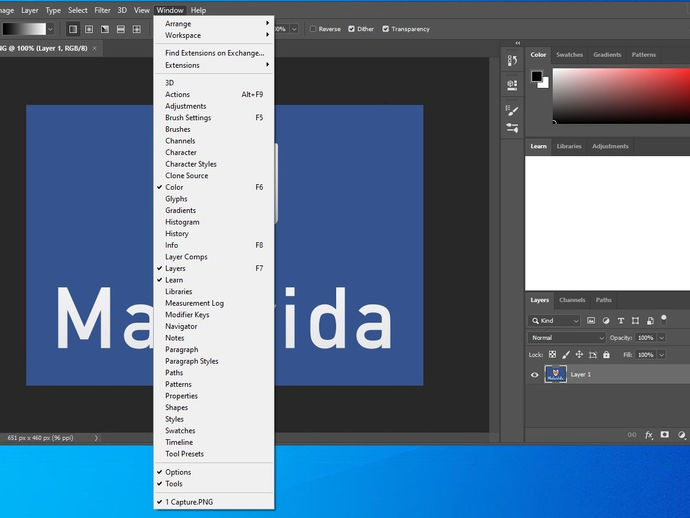690x518 pixels.
Task: Uncheck Options in the Window menu
Action: click(x=214, y=472)
